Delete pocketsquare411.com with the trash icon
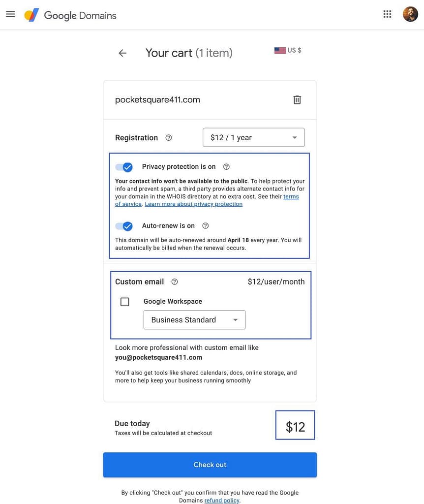The image size is (424, 504). tap(297, 100)
